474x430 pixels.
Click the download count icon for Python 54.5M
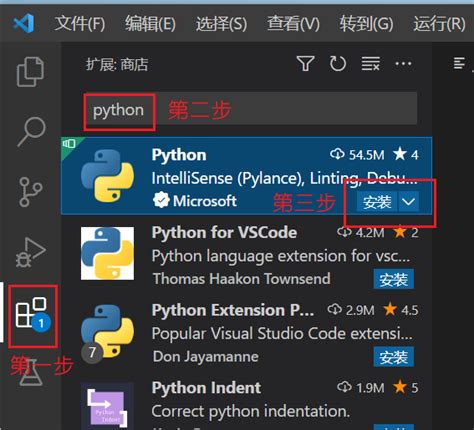337,154
